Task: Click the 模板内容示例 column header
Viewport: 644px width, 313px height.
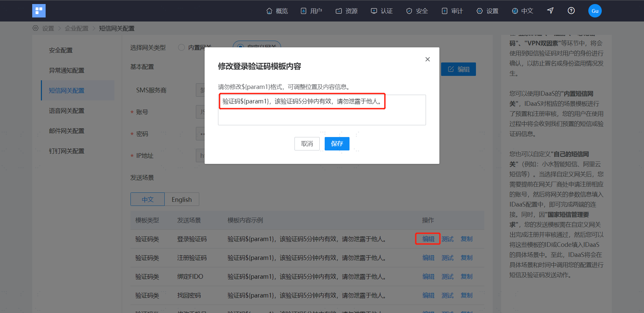Action: (245, 220)
